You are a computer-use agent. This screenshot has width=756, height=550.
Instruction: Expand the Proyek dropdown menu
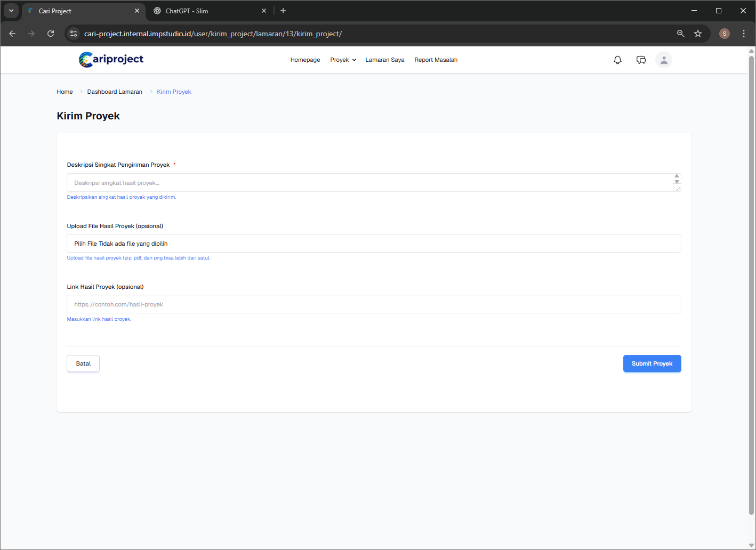click(x=343, y=60)
